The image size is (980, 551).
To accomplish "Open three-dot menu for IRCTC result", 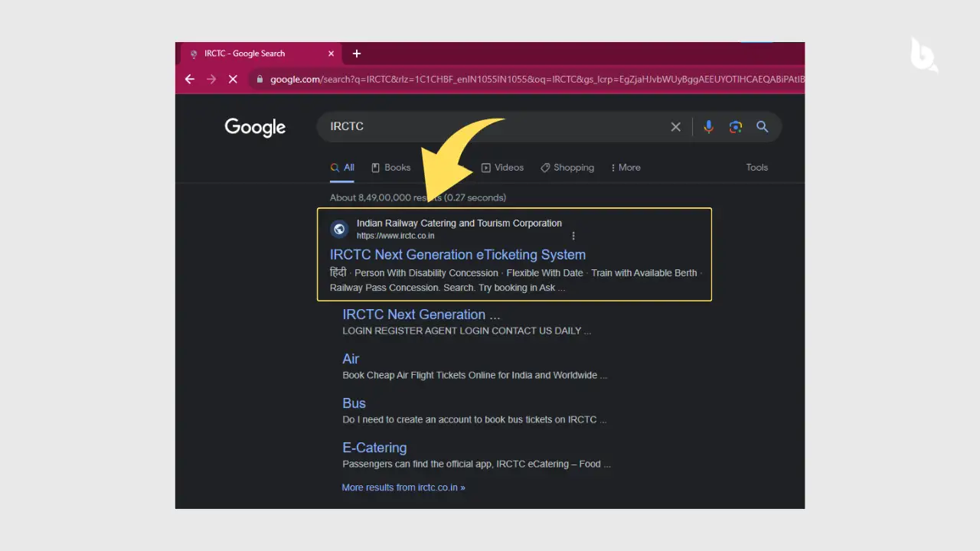I will 573,236.
